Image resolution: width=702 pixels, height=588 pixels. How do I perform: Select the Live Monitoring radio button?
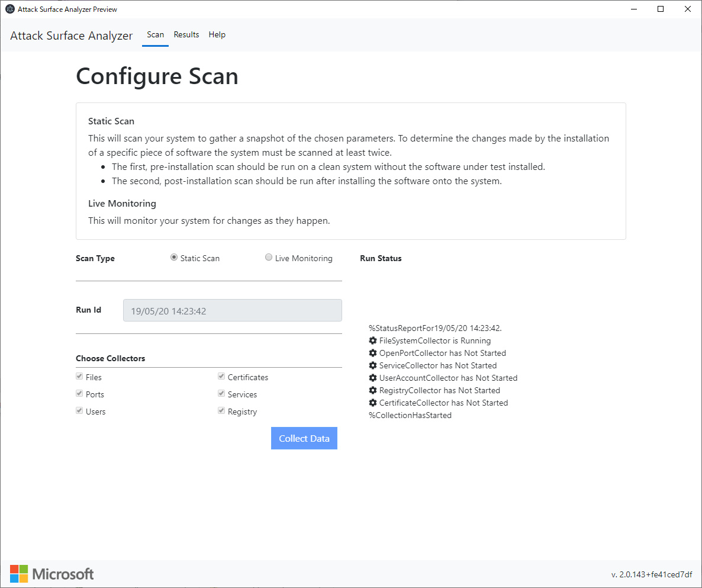pyautogui.click(x=269, y=257)
